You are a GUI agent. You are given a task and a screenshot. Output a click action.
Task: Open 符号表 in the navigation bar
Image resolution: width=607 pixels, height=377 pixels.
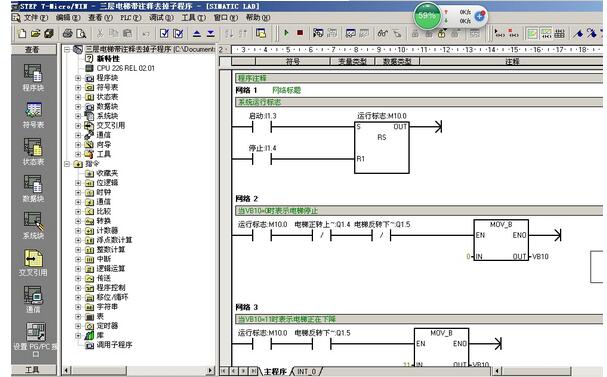(33, 115)
